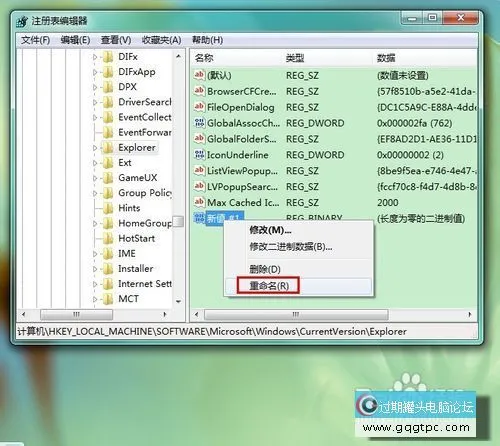Image resolution: width=500 pixels, height=446 pixels.
Task: Click the Installer folder icon
Action: (108, 269)
